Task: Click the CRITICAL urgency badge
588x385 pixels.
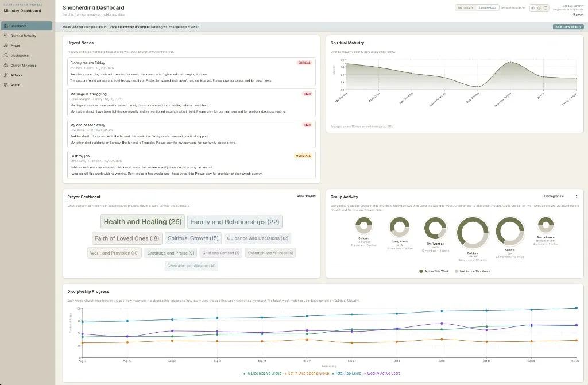Action: coord(304,63)
